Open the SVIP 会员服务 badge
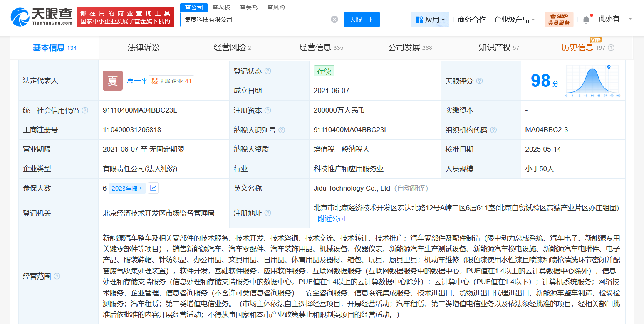This screenshot has width=644, height=324. click(558, 19)
